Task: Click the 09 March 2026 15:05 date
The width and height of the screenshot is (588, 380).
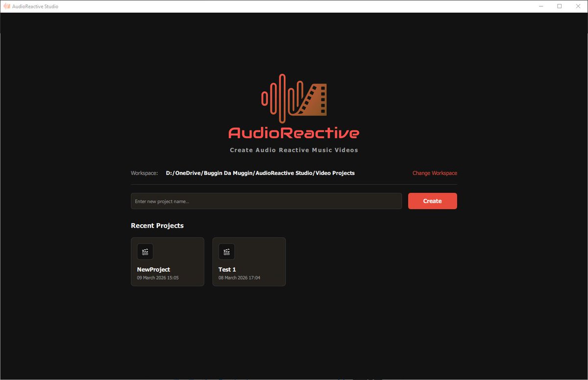Action: (158, 278)
